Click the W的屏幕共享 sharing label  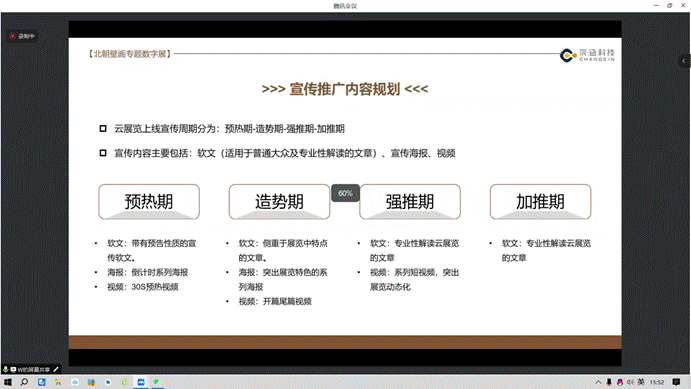tap(33, 369)
